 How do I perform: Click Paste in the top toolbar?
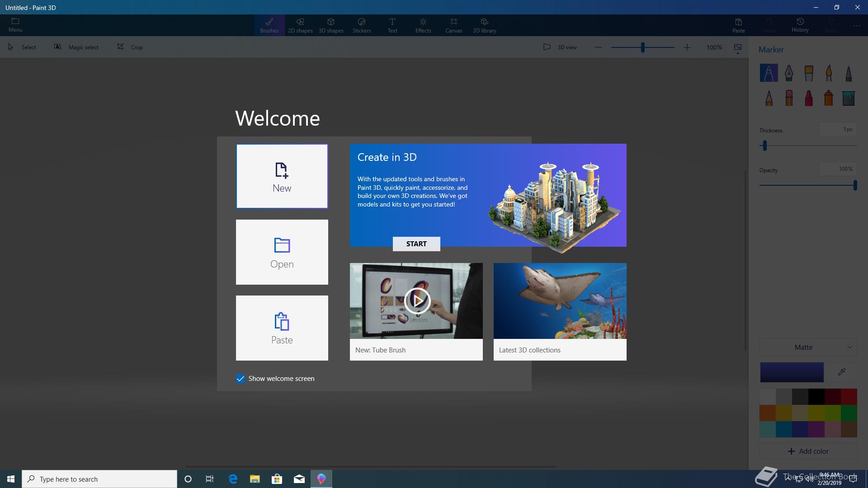click(738, 25)
